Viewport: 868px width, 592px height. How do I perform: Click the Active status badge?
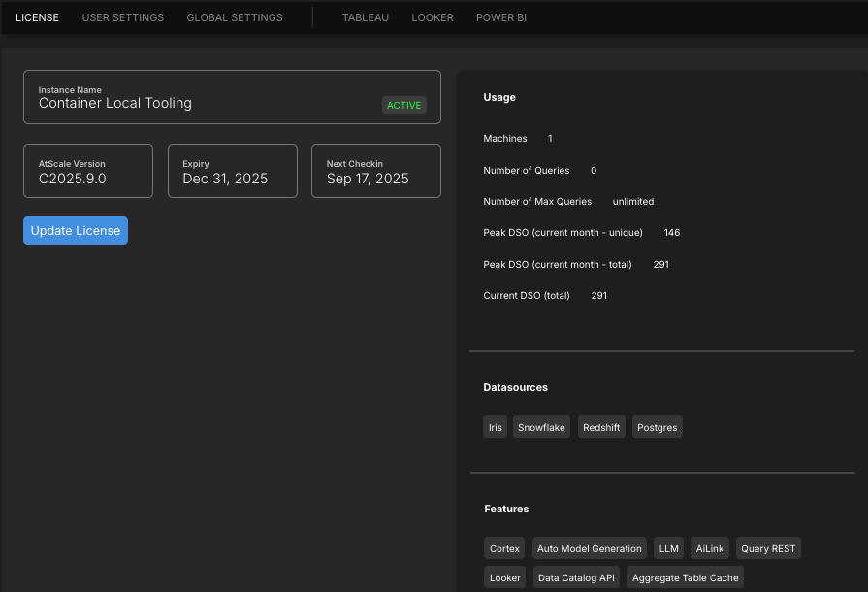coord(404,105)
